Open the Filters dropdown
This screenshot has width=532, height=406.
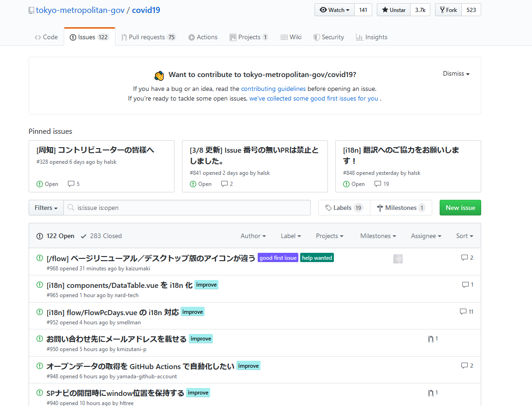tap(46, 208)
